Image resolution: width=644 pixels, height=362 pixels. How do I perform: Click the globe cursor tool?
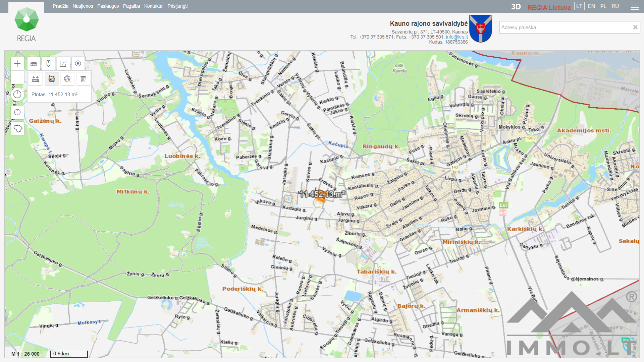point(67,79)
